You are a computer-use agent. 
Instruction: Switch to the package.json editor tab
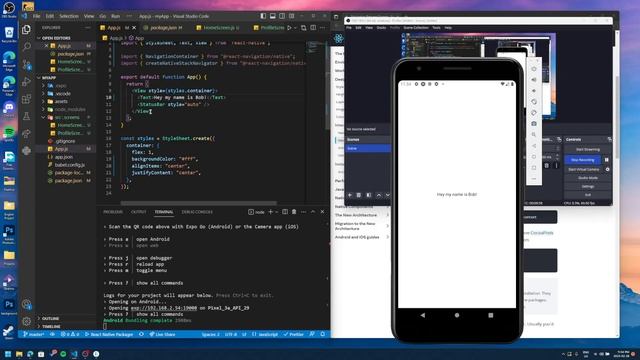163,28
